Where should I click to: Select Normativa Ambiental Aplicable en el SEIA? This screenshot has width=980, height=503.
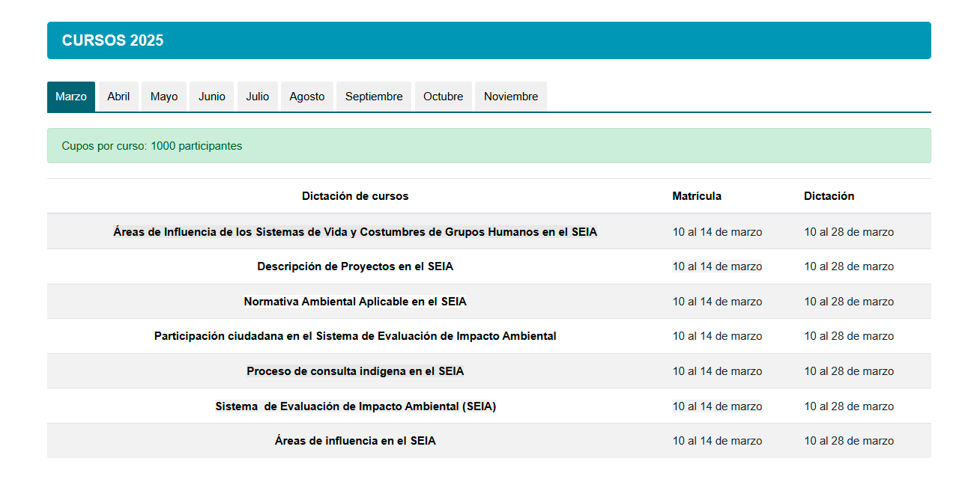click(355, 302)
